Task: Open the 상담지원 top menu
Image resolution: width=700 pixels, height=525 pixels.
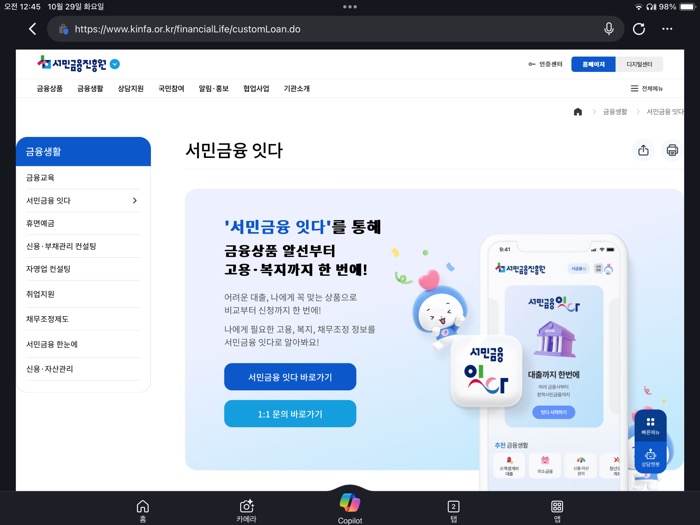Action: click(x=130, y=88)
